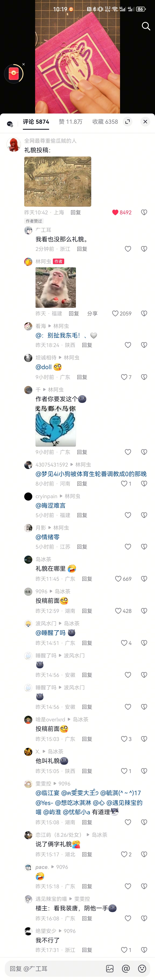Unlike the comment with 8492 likes
The width and height of the screenshot is (155, 980).
click(122, 212)
